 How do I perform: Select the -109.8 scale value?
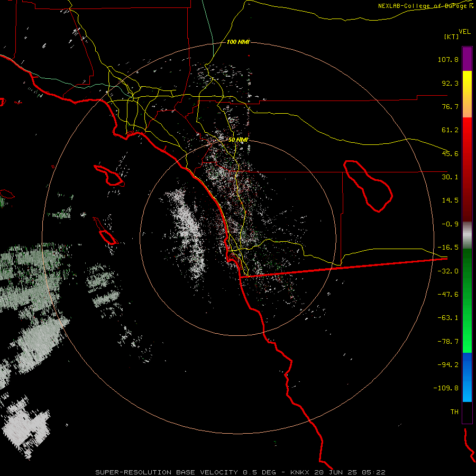point(446,388)
